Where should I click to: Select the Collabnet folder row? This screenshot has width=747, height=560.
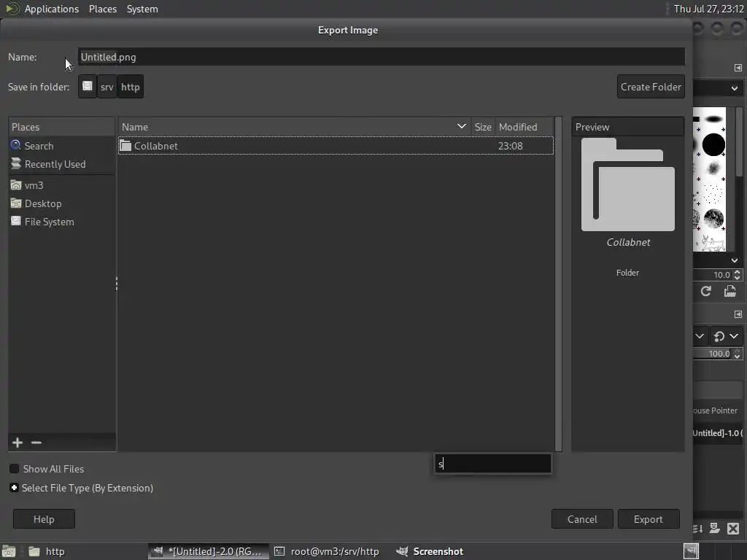[x=336, y=146]
